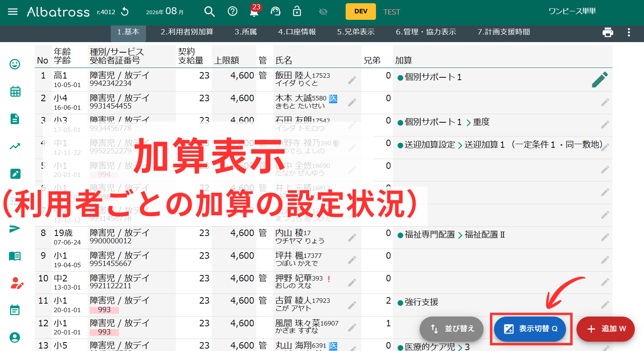644x351 pixels.
Task: Click certificate number 9900000012
Action: pos(110,241)
